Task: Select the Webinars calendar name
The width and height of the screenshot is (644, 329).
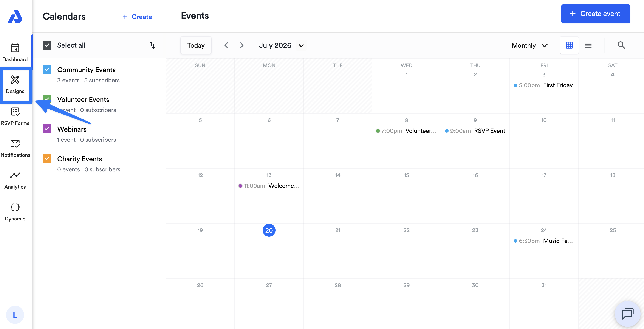Action: point(72,129)
